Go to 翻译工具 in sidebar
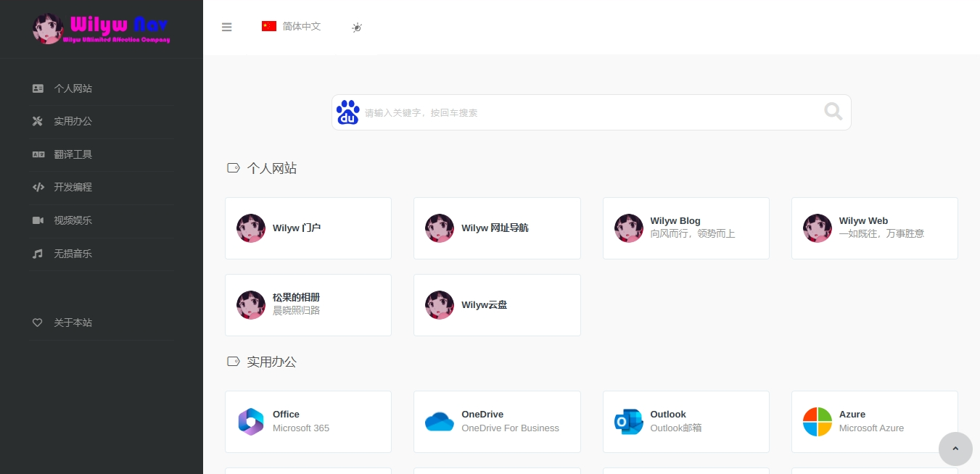 tap(73, 154)
